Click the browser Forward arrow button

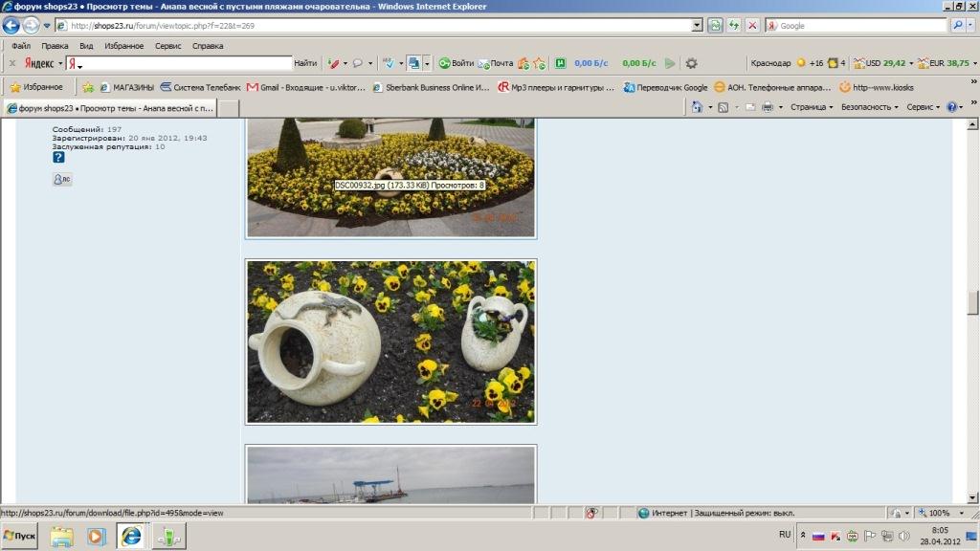coord(30,26)
